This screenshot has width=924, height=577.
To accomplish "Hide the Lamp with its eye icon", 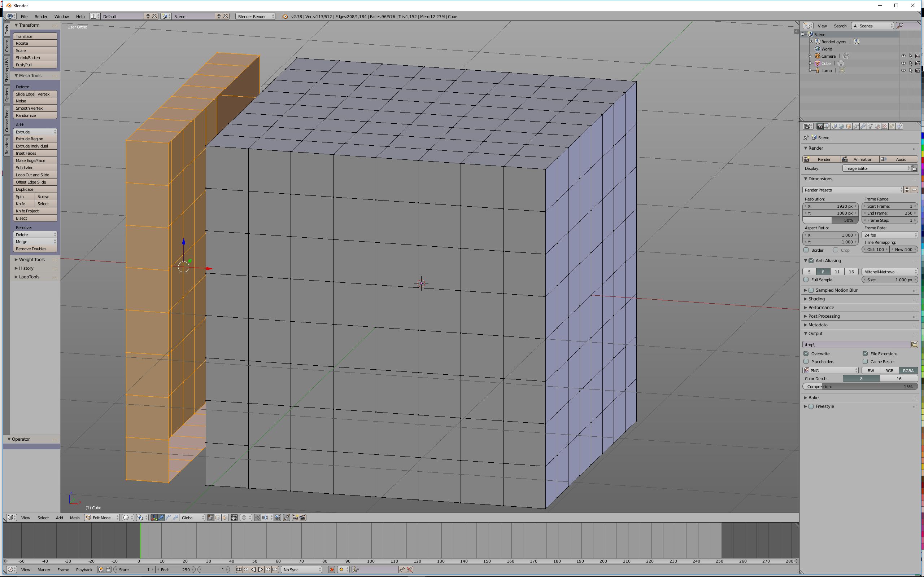I will 903,71.
